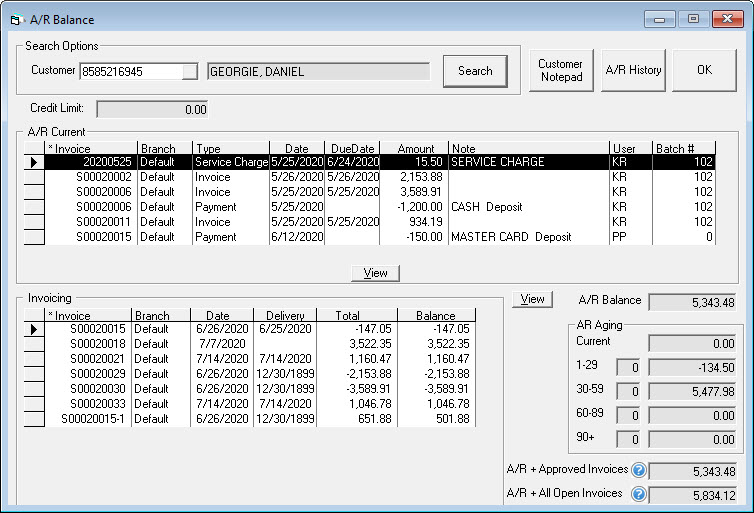Image resolution: width=754 pixels, height=513 pixels.
Task: Select invoicing row S00020033
Action: pos(250,403)
